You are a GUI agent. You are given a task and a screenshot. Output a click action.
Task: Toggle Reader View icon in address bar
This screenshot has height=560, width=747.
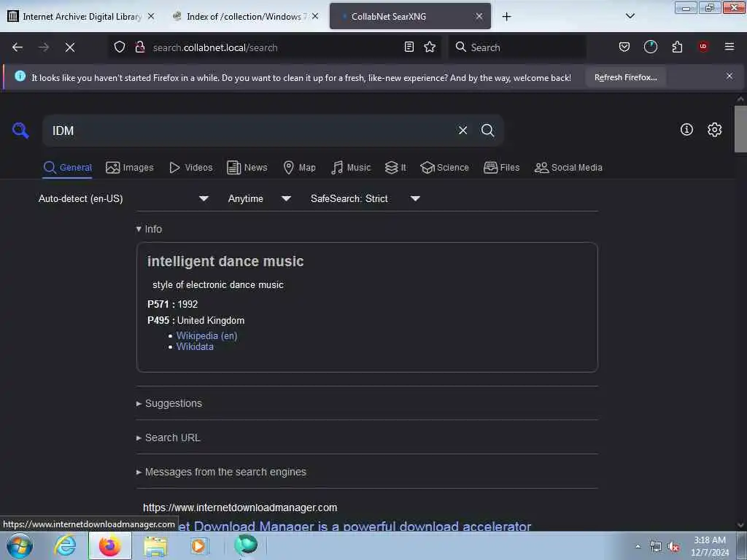pyautogui.click(x=409, y=47)
